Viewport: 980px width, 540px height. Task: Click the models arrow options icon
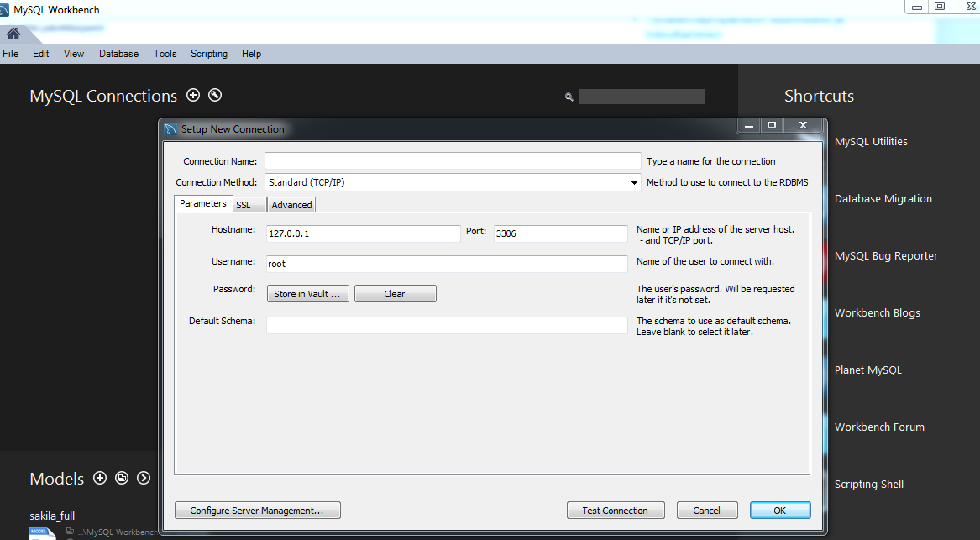coord(144,478)
